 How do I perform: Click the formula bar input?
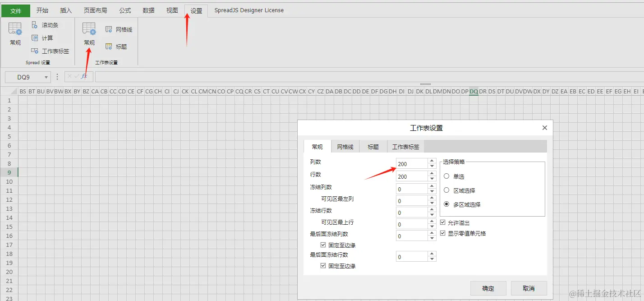[x=369, y=77]
